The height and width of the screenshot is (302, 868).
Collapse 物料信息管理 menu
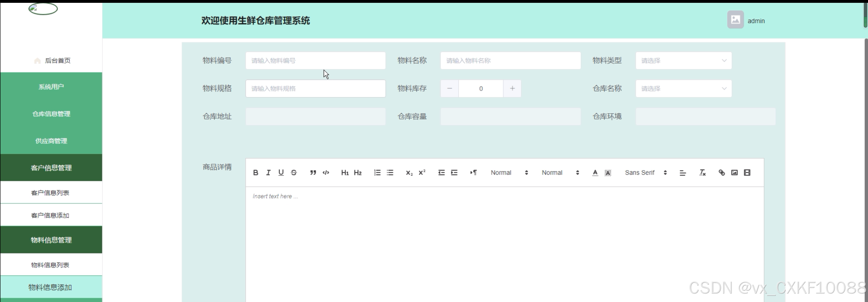pyautogui.click(x=51, y=240)
